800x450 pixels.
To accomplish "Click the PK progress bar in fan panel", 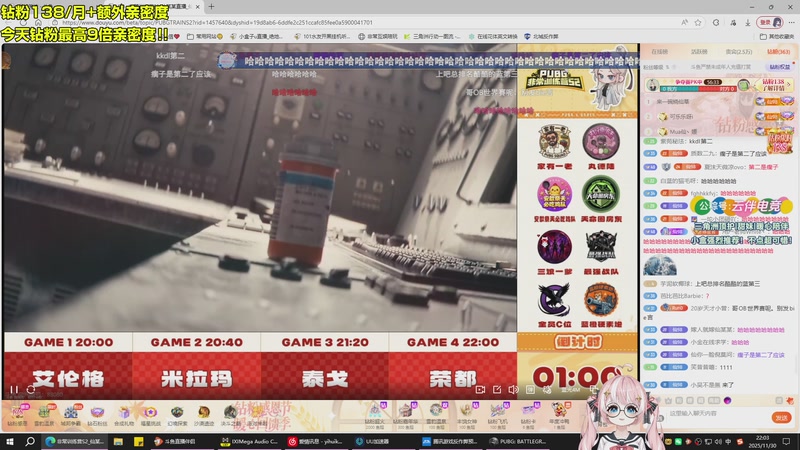I will 698,89.
